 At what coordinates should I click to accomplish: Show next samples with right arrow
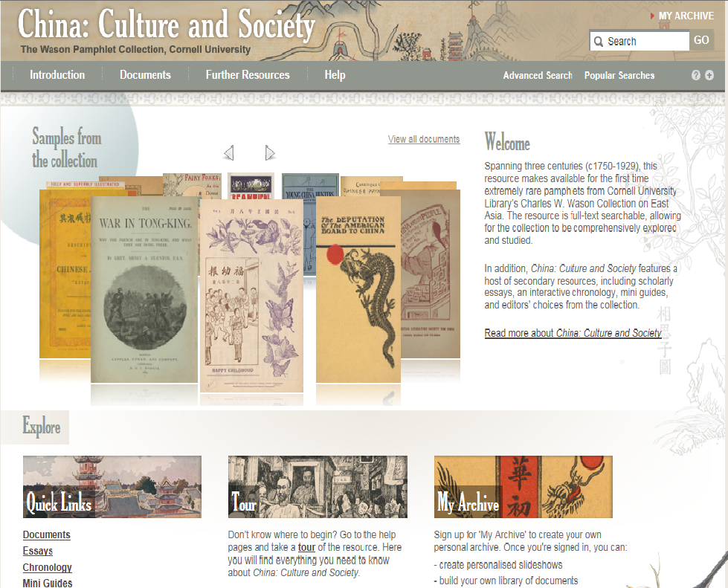(270, 152)
